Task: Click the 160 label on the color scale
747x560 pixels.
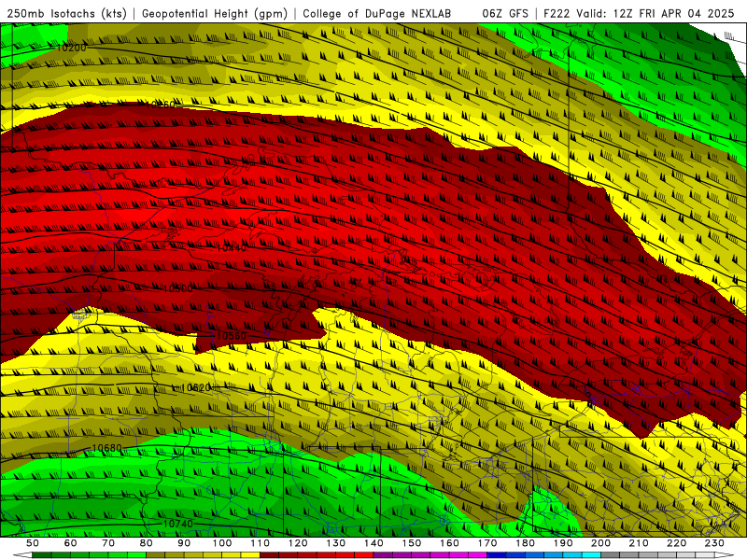Action: (x=449, y=543)
